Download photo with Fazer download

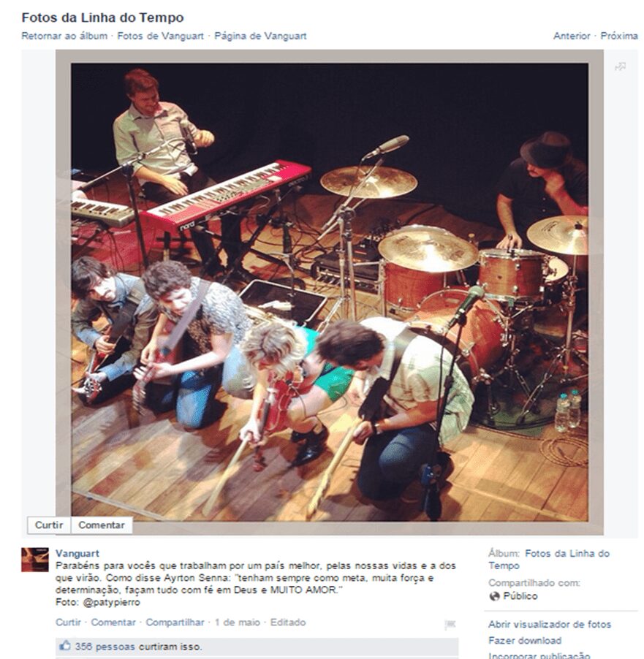pos(525,641)
